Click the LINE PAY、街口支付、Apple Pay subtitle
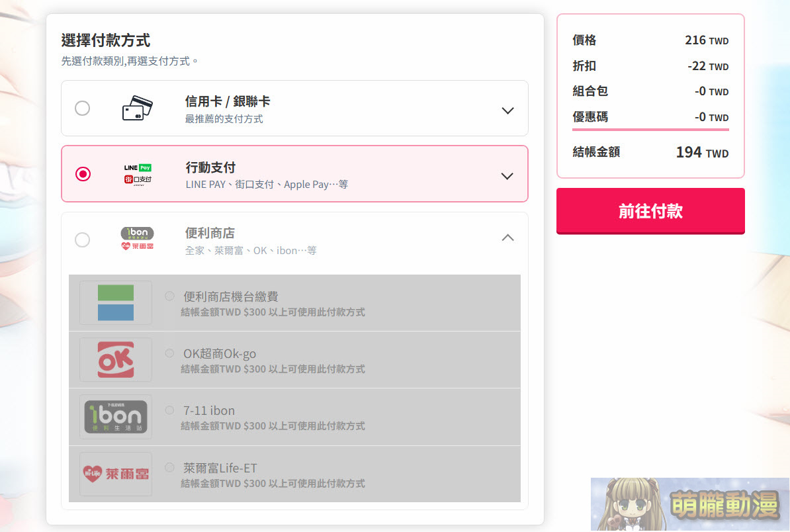This screenshot has height=532, width=790. click(267, 185)
